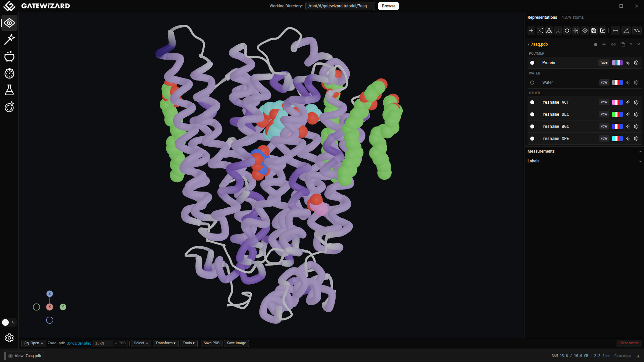Click the working directory path field
The image size is (644, 362).
(340, 6)
